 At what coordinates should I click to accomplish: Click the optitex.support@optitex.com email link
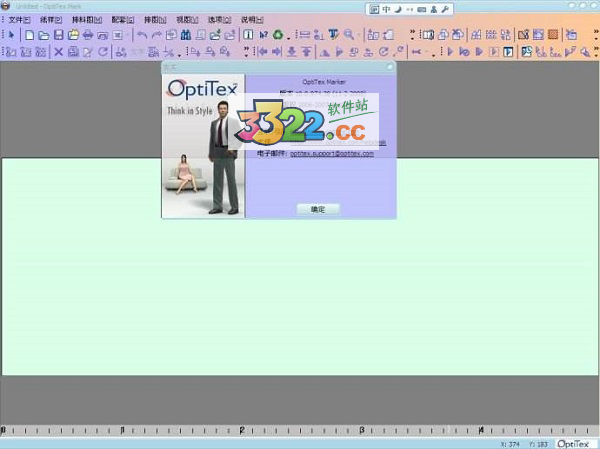pyautogui.click(x=332, y=153)
